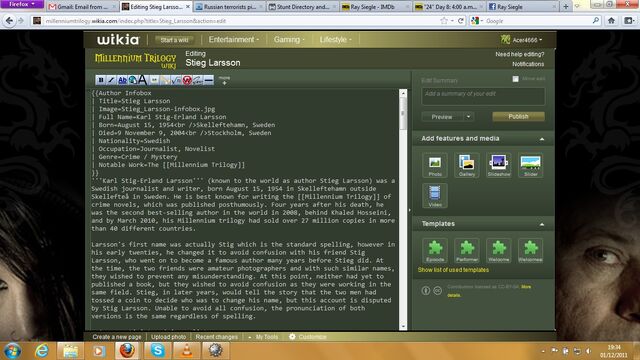Click the red nowiki W toolbar icon
This screenshot has width=640, height=360.
point(187,80)
